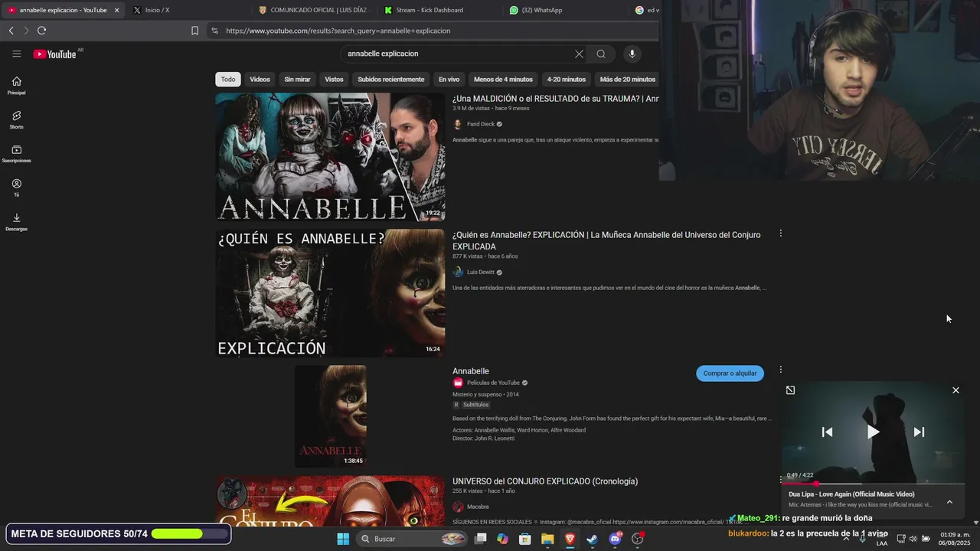Expand the miniplayer playlist chevron

(949, 502)
